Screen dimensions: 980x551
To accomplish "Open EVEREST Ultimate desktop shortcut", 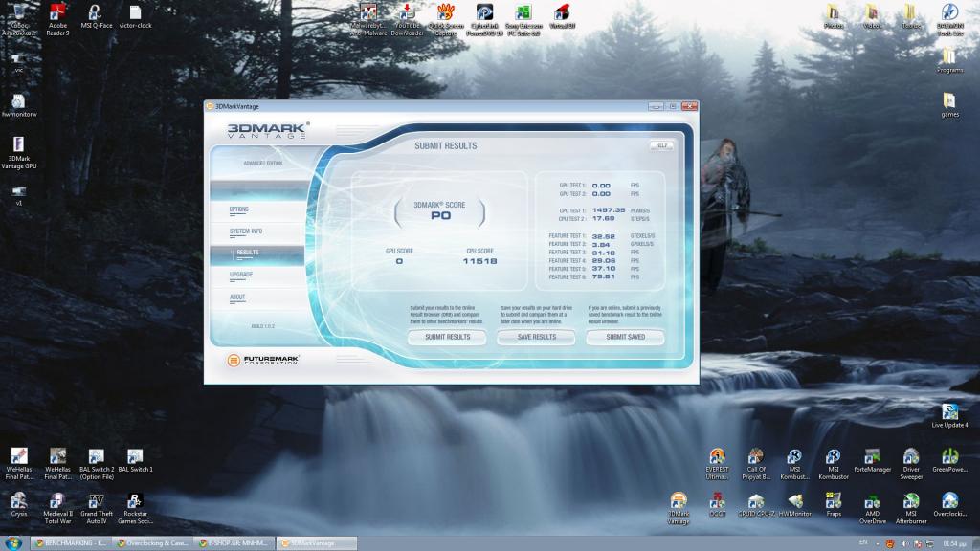I will (717, 464).
